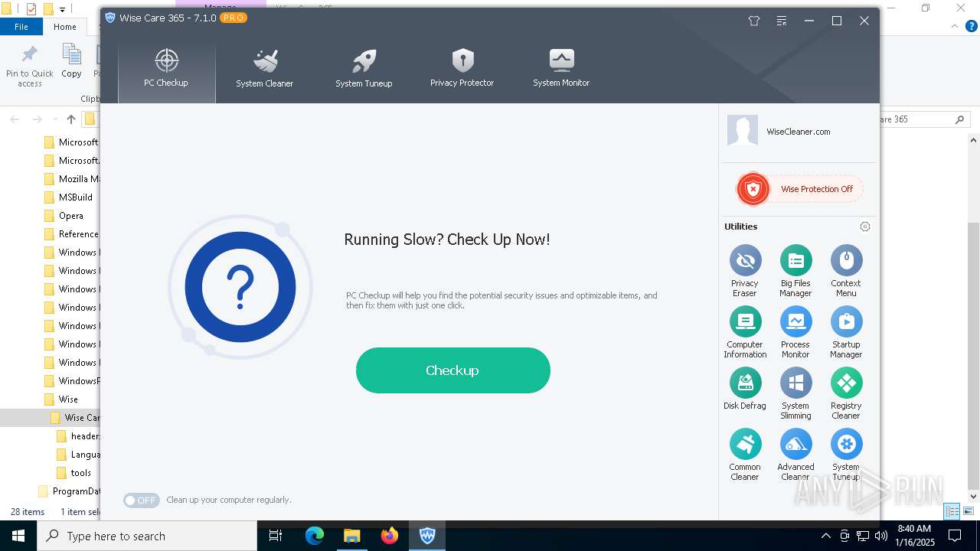Image resolution: width=980 pixels, height=551 pixels.
Task: Select the Wise folder in Explorer tree
Action: 68,399
